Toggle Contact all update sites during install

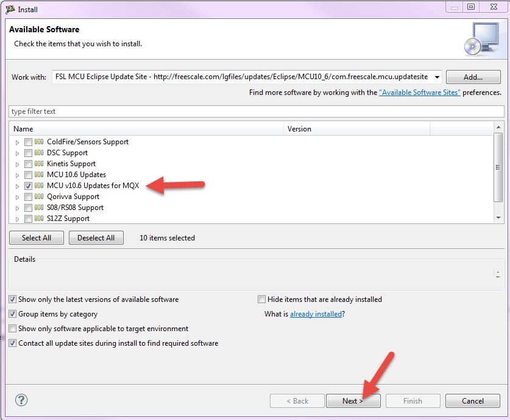click(12, 343)
